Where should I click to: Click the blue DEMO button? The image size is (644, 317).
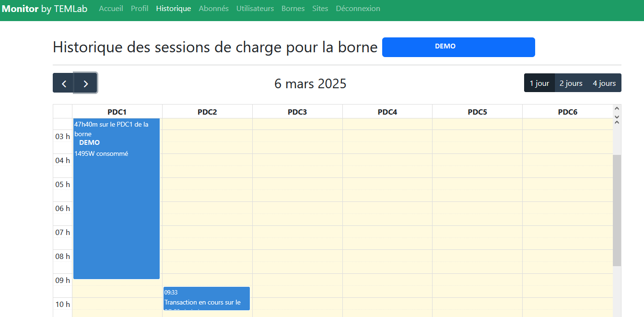[458, 47]
